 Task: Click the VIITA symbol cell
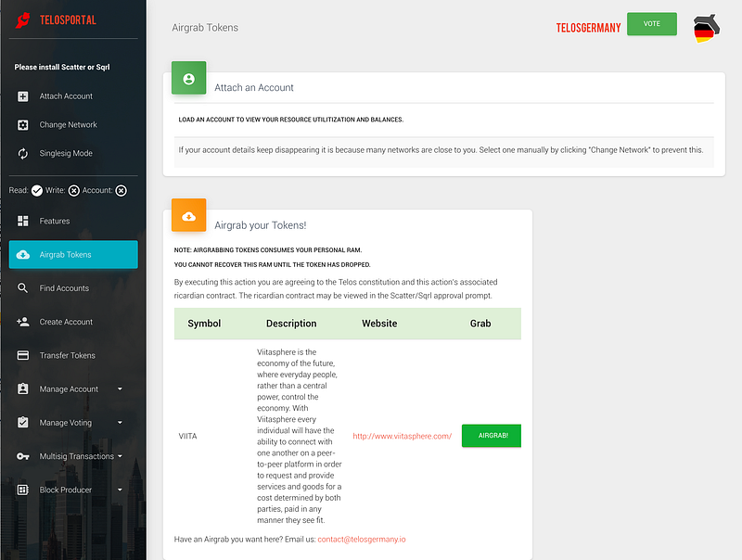[x=187, y=436]
